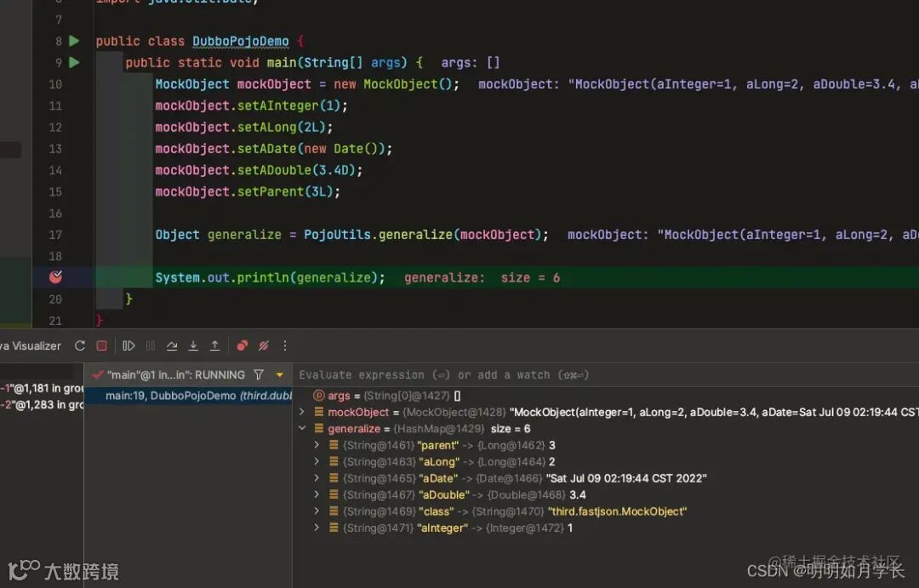
Task: Click the threads filter funnel icon
Action: tap(259, 374)
